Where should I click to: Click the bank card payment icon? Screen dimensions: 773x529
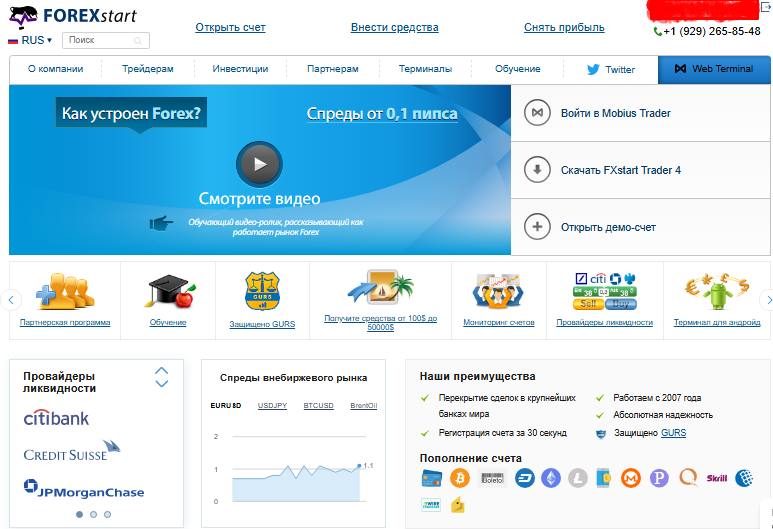tap(432, 478)
